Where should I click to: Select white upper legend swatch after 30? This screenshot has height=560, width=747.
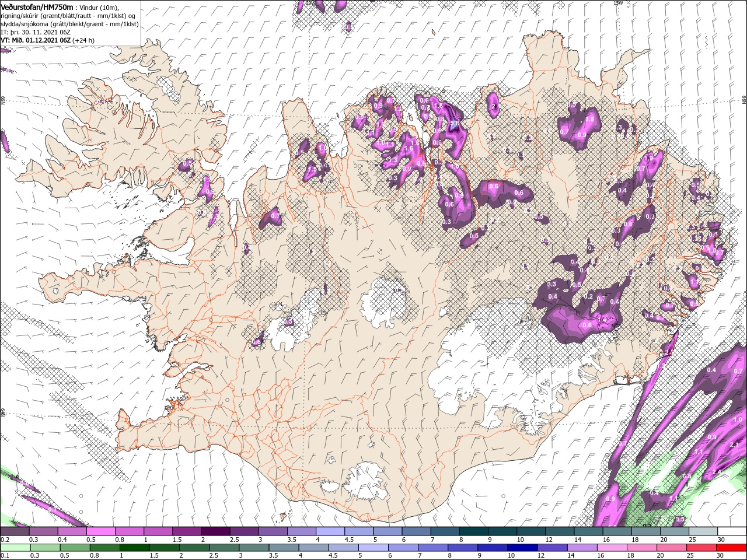[x=732, y=531]
